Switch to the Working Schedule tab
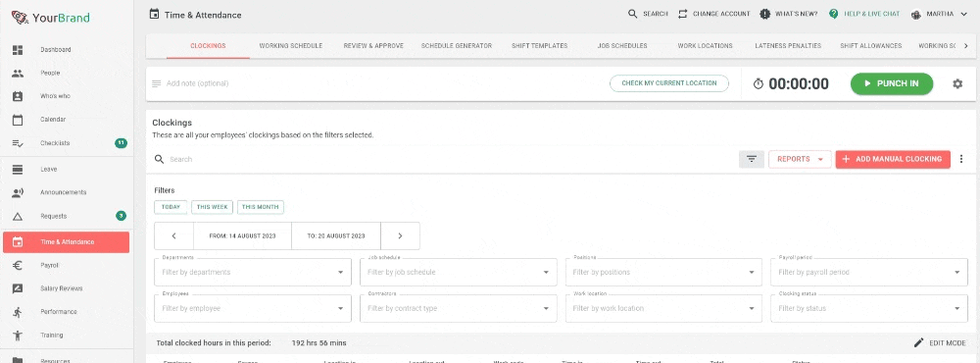The width and height of the screenshot is (980, 363). point(291,46)
